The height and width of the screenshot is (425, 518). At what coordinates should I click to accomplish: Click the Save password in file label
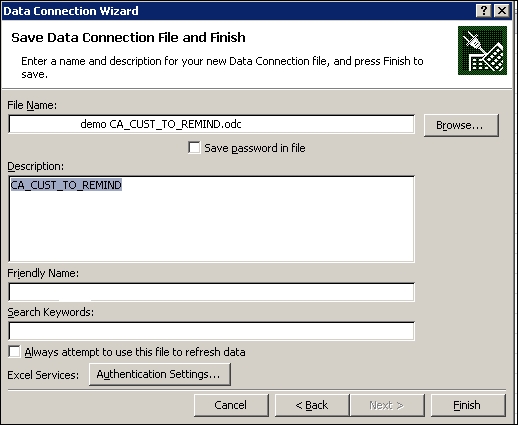click(255, 148)
